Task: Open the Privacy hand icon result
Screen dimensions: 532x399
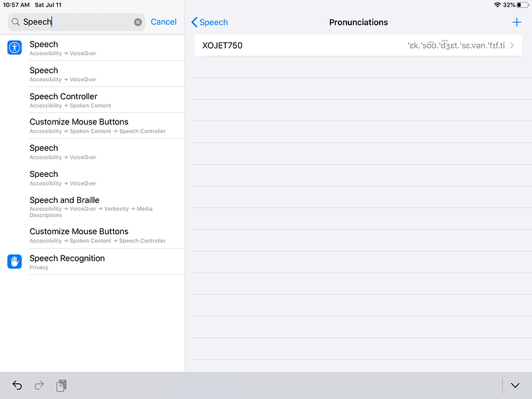Action: (15, 261)
